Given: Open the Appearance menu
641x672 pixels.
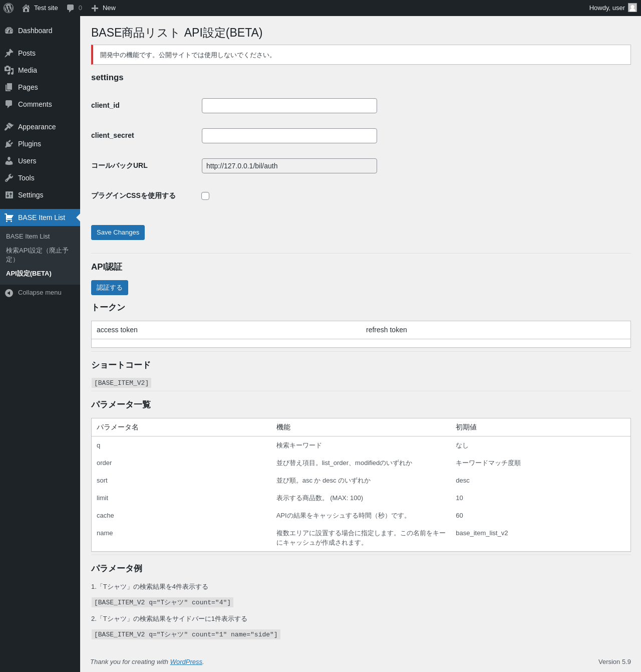Looking at the screenshot, I should pos(40,127).
